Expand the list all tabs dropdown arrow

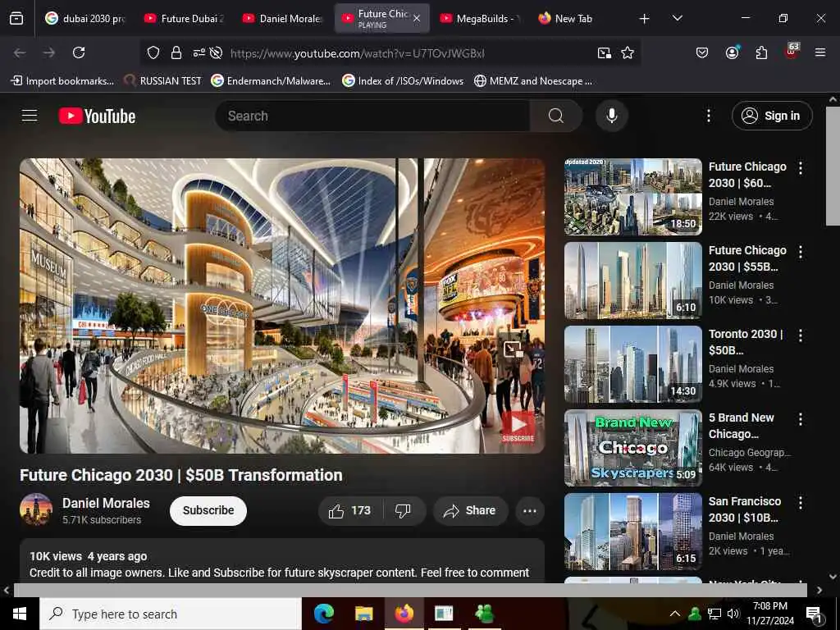coord(677,18)
